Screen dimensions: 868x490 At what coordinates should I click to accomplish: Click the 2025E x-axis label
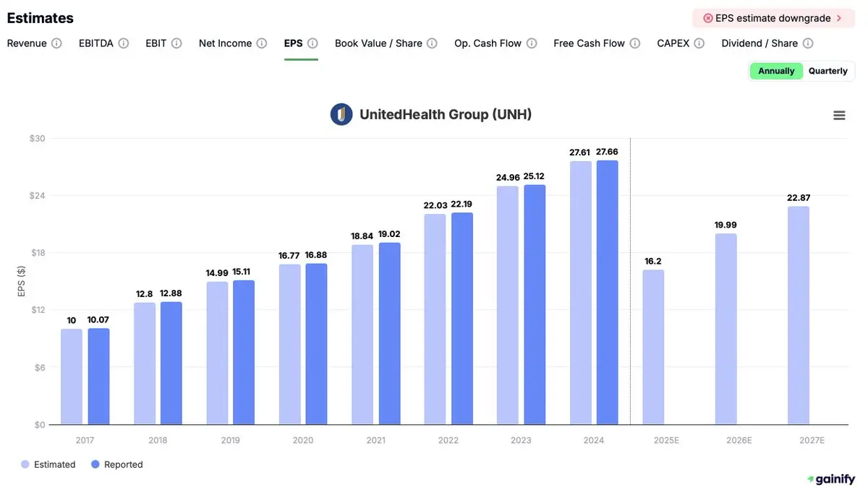[x=666, y=440]
